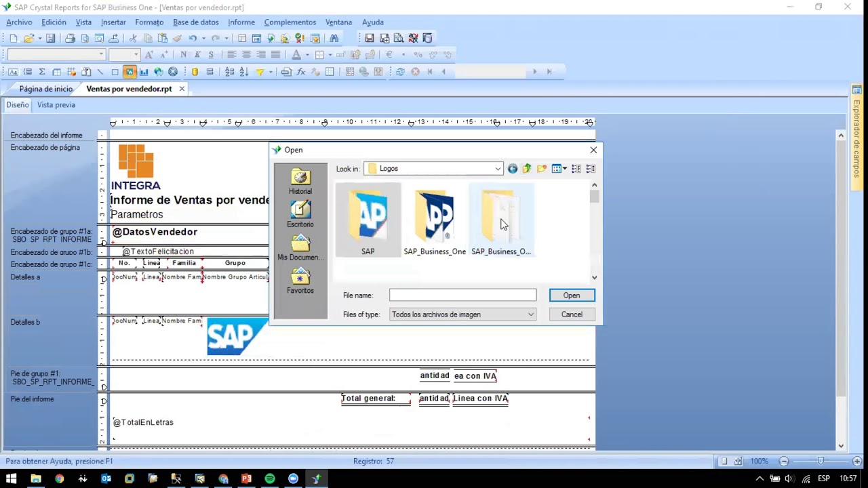This screenshot has width=868, height=488.
Task: Toggle justify alignment button
Action: click(275, 55)
